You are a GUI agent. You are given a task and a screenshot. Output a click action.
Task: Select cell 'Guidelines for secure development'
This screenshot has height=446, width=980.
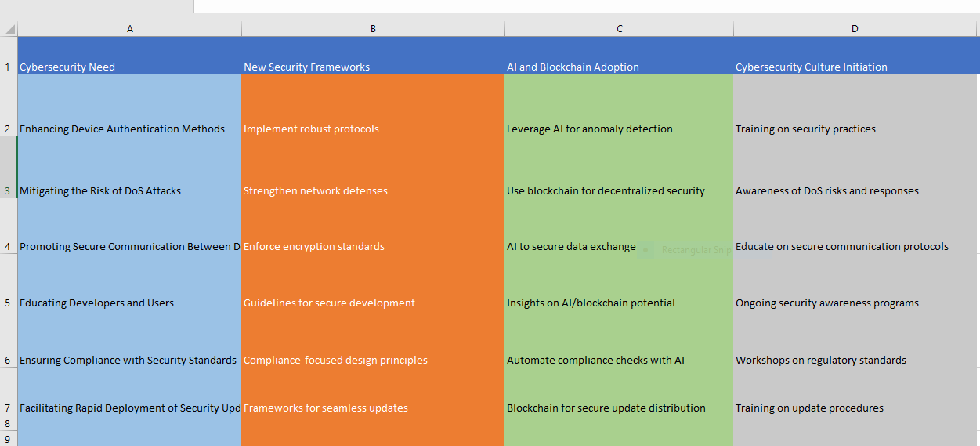coord(373,281)
